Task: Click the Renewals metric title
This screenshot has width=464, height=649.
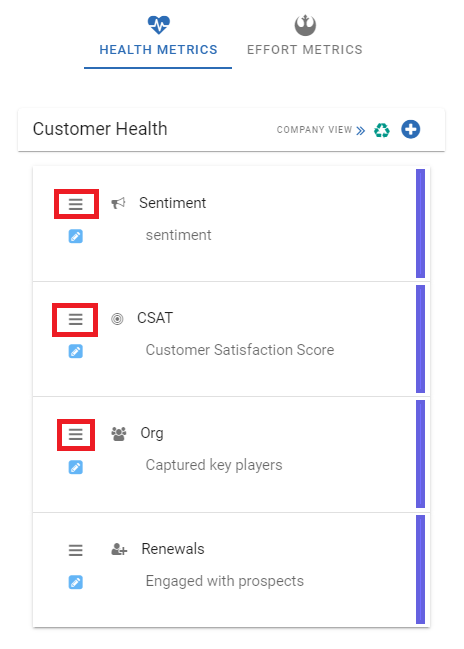Action: click(x=173, y=549)
